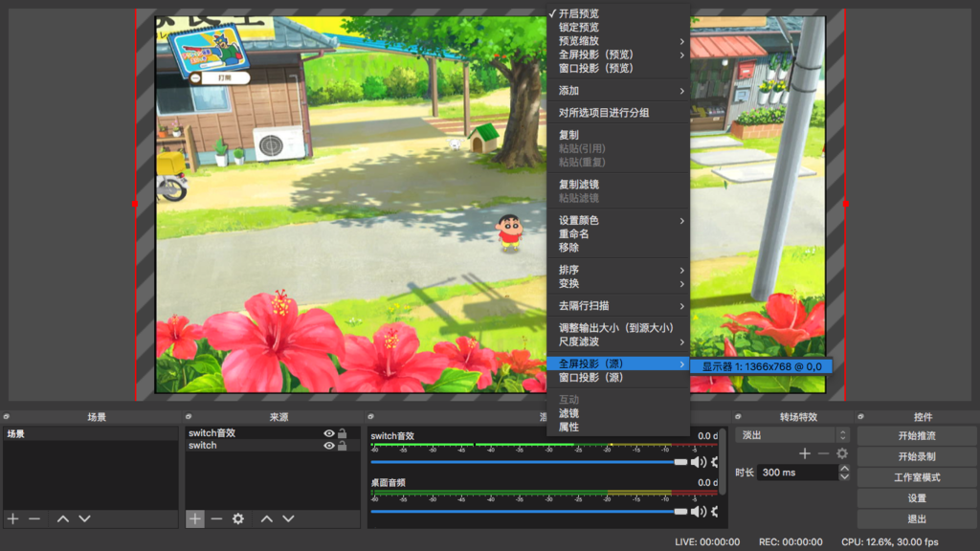Open advanced audio settings icon for switch音效
Screen dimensions: 980x551
712,461
